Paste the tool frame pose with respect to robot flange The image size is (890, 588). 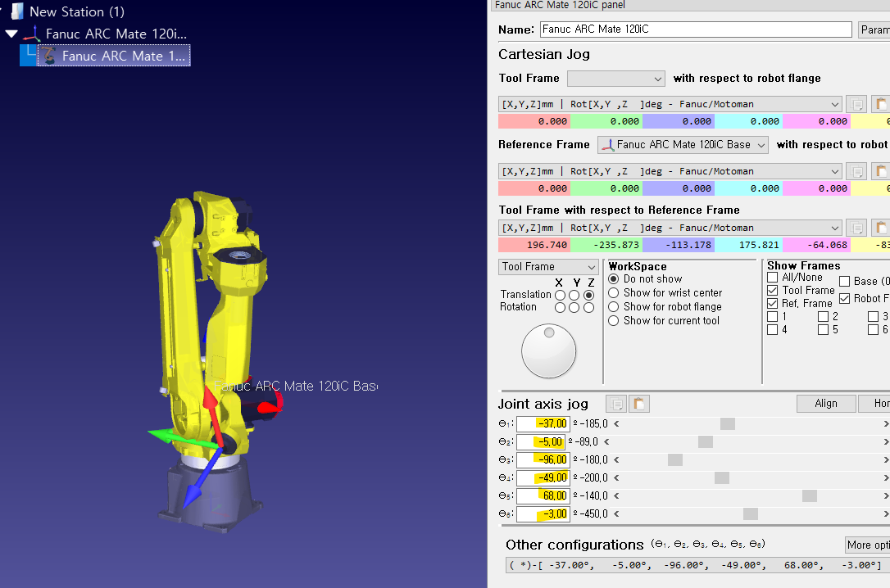click(880, 104)
